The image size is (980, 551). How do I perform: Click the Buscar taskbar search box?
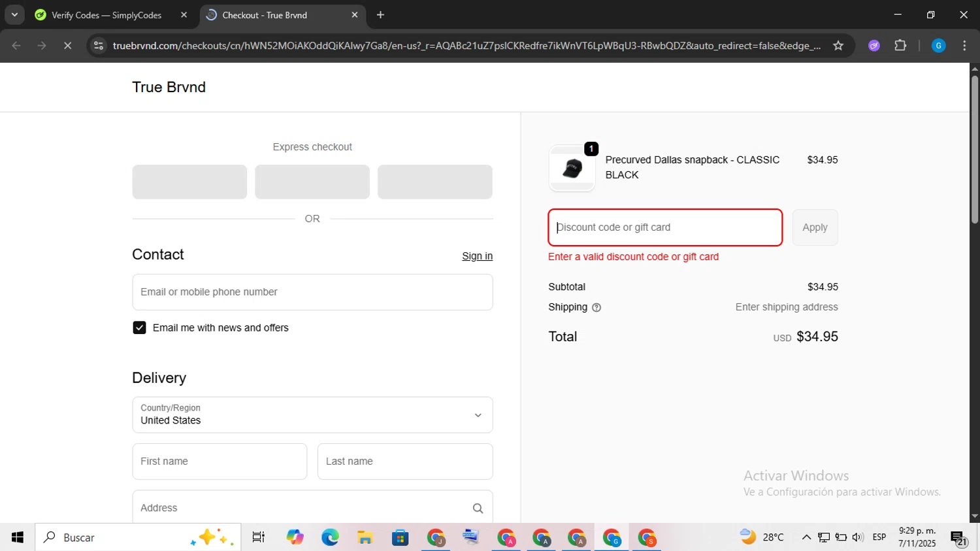pos(138,537)
